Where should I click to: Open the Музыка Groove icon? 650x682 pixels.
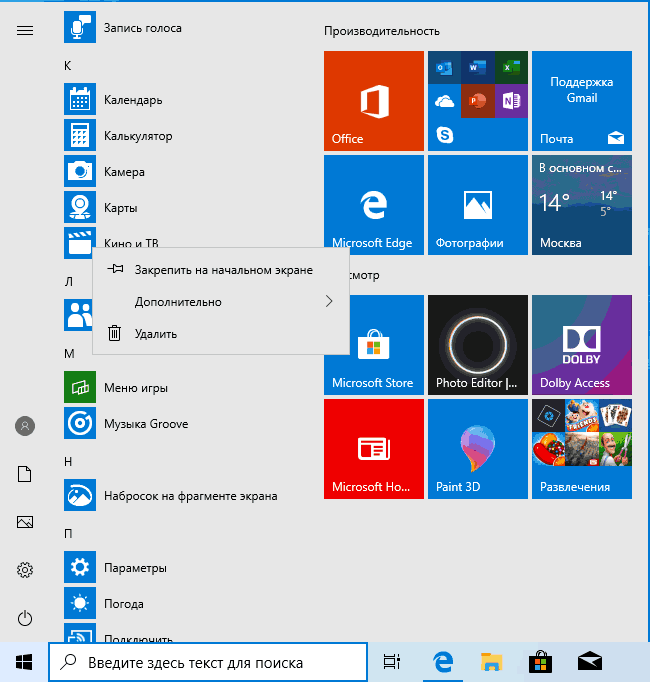[x=80, y=423]
